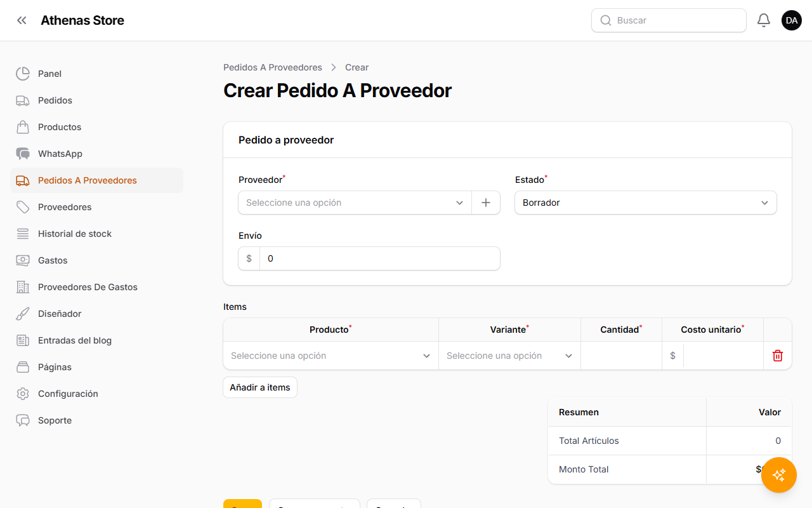Screen dimensions: 812x508
Task: Open the Soporte section
Action: coord(97,420)
